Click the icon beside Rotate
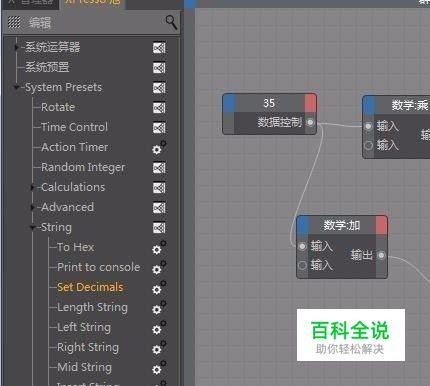 159,108
